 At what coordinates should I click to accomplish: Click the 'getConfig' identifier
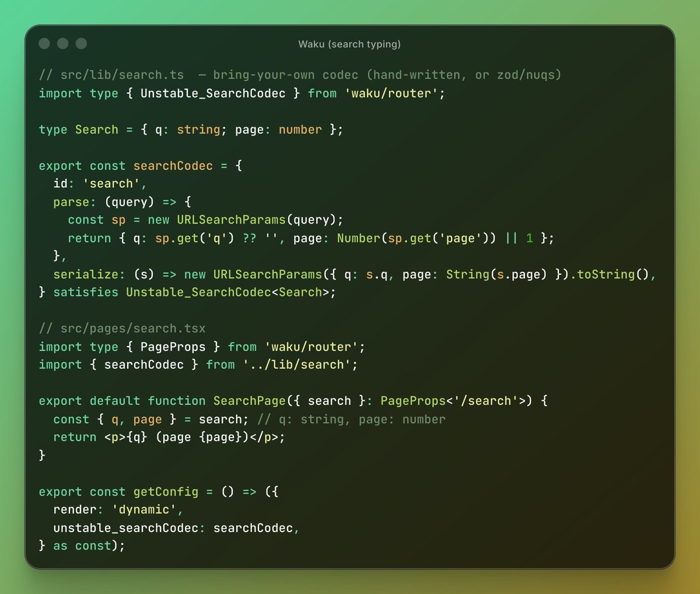[166, 492]
